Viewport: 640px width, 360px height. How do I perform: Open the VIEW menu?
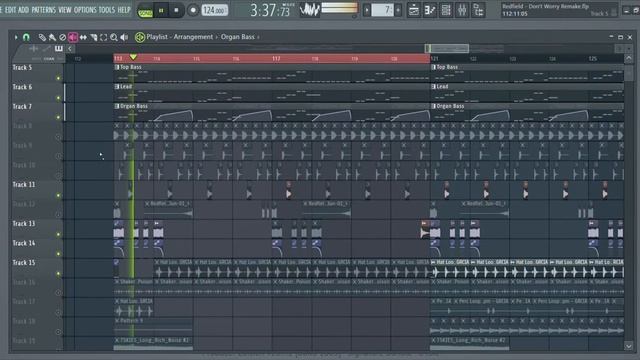65,10
